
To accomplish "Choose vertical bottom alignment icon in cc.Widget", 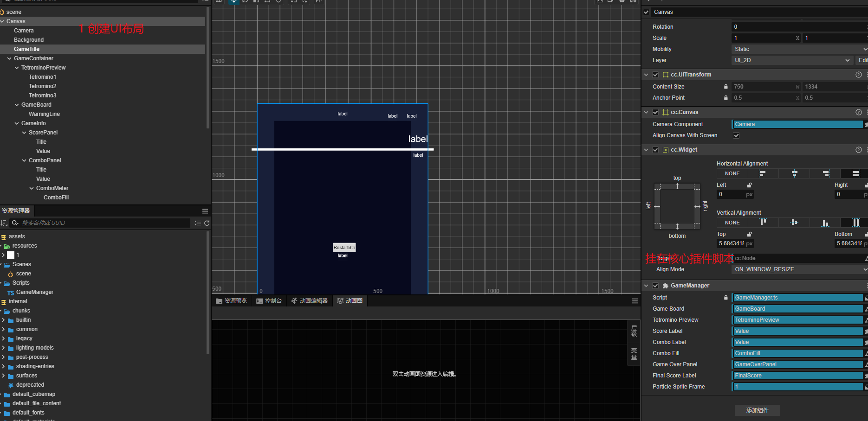I will tap(825, 223).
